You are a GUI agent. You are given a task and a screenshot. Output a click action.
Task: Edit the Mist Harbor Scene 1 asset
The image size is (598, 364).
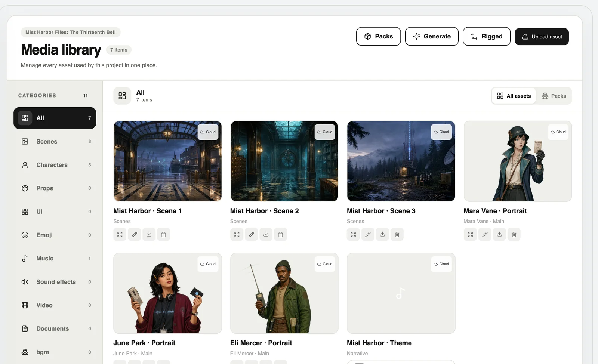point(135,234)
